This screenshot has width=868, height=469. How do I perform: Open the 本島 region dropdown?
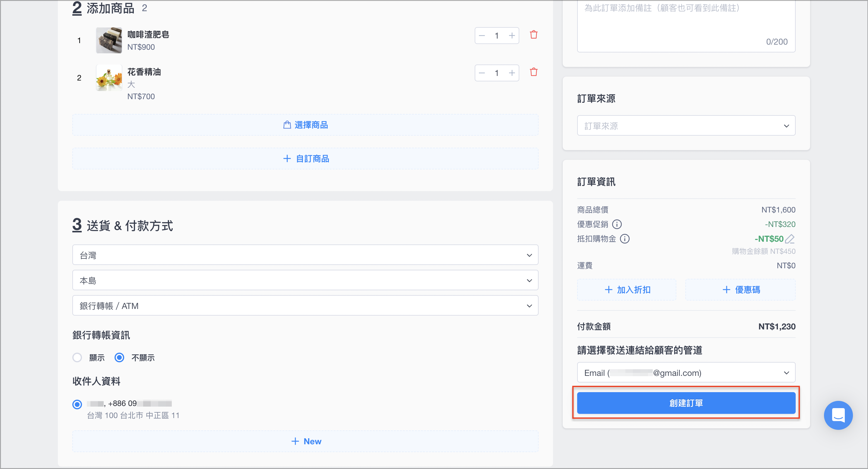(305, 280)
